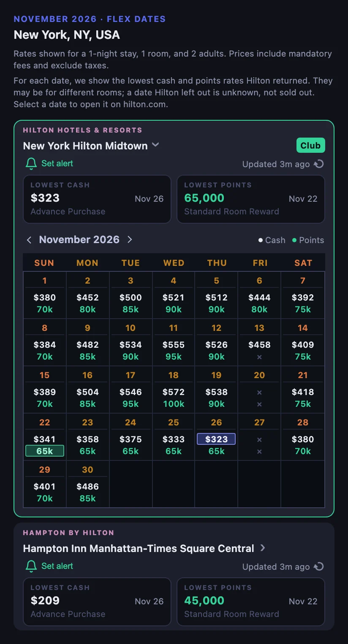
Task: Click the refresh icon for New York Hilton Midtown
Action: 319,164
